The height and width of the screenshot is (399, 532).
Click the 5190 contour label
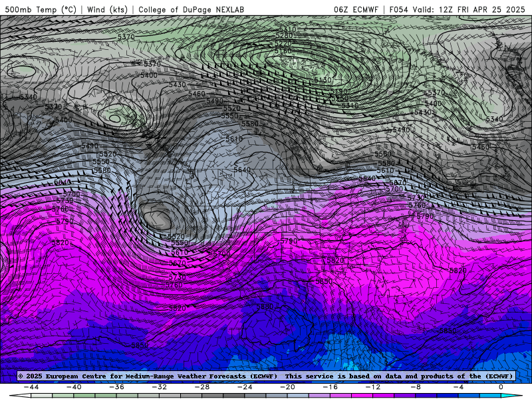tap(339, 91)
